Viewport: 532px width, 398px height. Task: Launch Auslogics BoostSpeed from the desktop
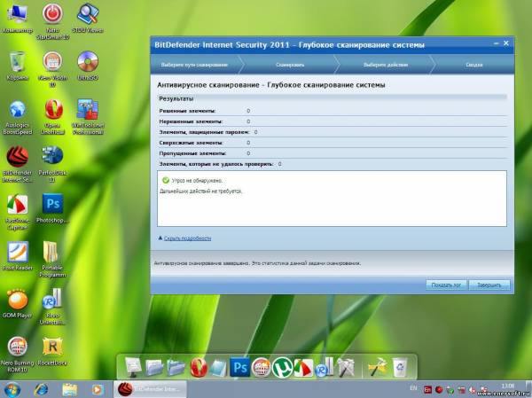(18, 117)
